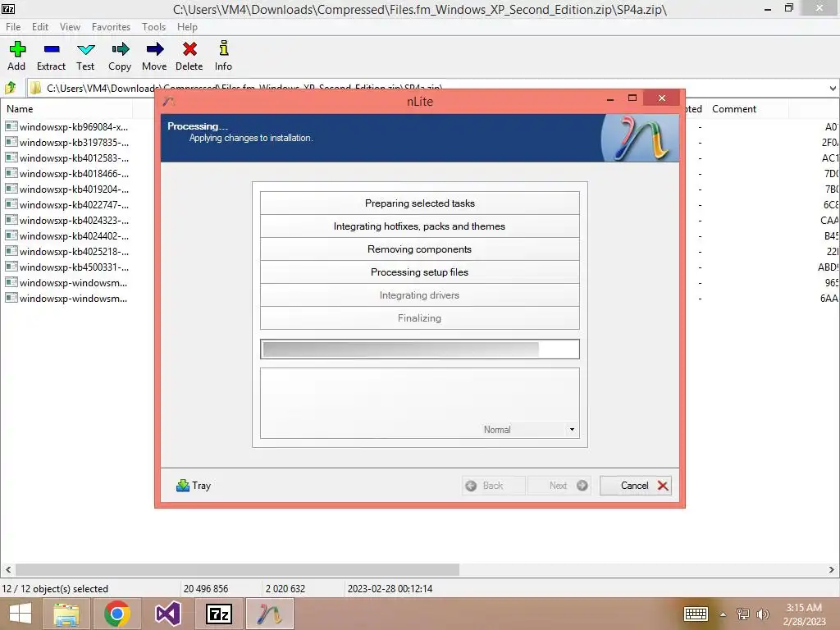The height and width of the screenshot is (630, 840).
Task: Select file windowsxp-kb4500331-...
Action: [67, 267]
